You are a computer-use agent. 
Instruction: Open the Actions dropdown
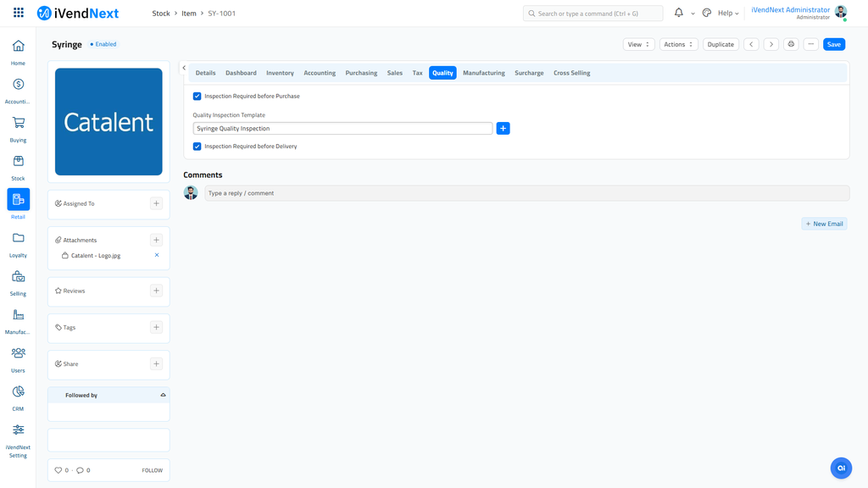(678, 44)
